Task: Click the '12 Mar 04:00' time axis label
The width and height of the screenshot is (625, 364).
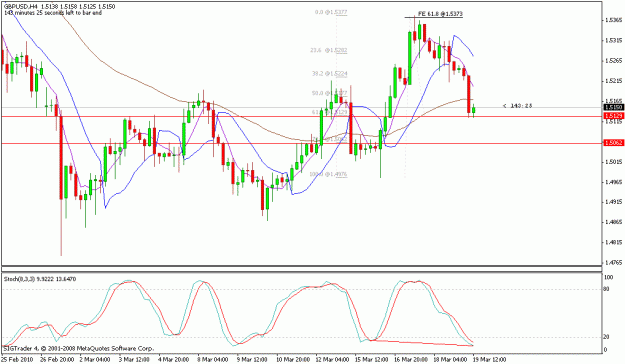Action: (x=332, y=360)
